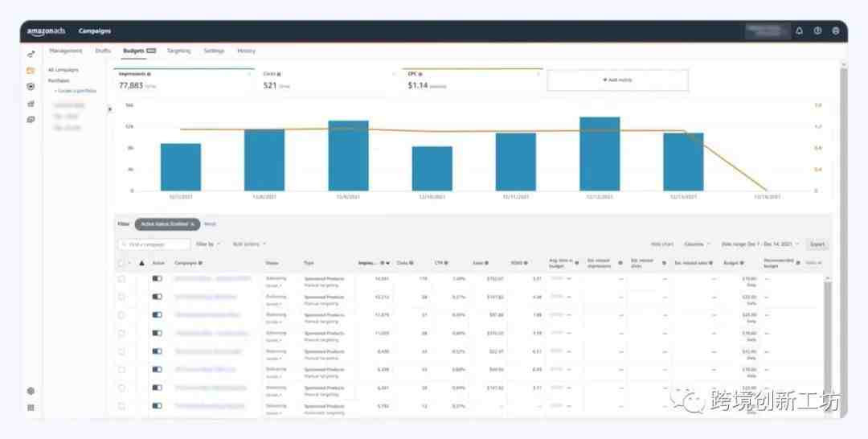The height and width of the screenshot is (439, 868).
Task: Collapse the left portfolio panel arrow
Action: pos(109,109)
